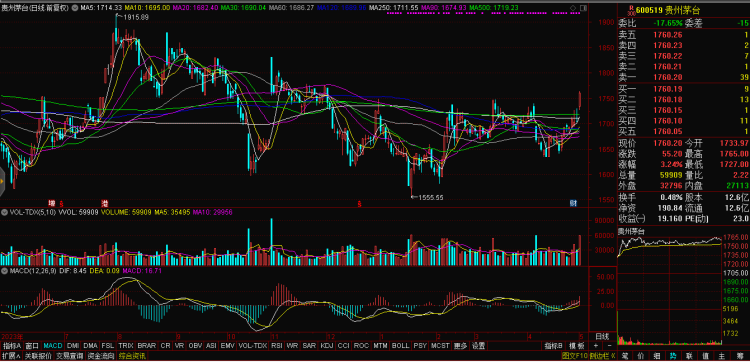
Task: Click the 图文F10 button
Action: coord(574,356)
